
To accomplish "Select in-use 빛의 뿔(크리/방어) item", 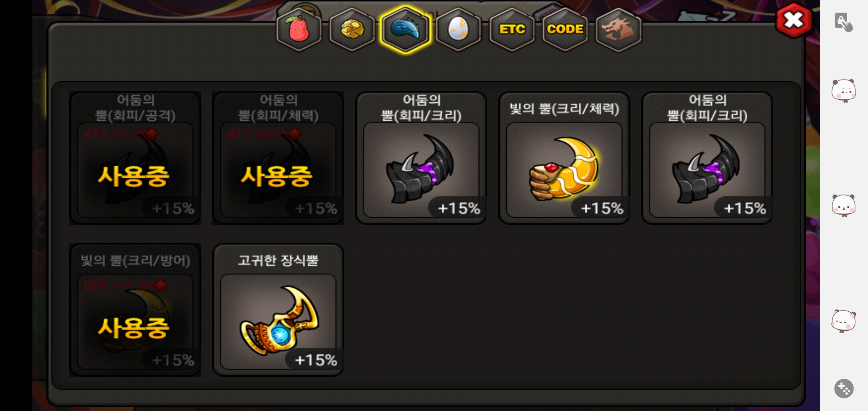I will [135, 310].
